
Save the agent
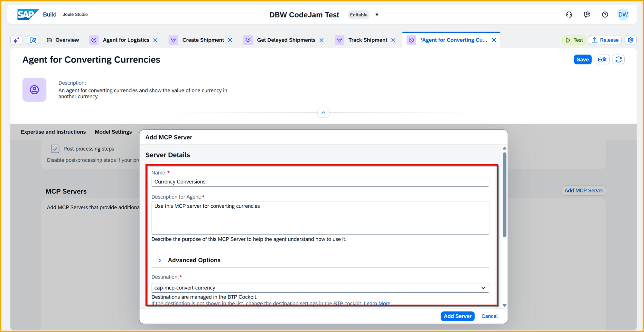(583, 60)
